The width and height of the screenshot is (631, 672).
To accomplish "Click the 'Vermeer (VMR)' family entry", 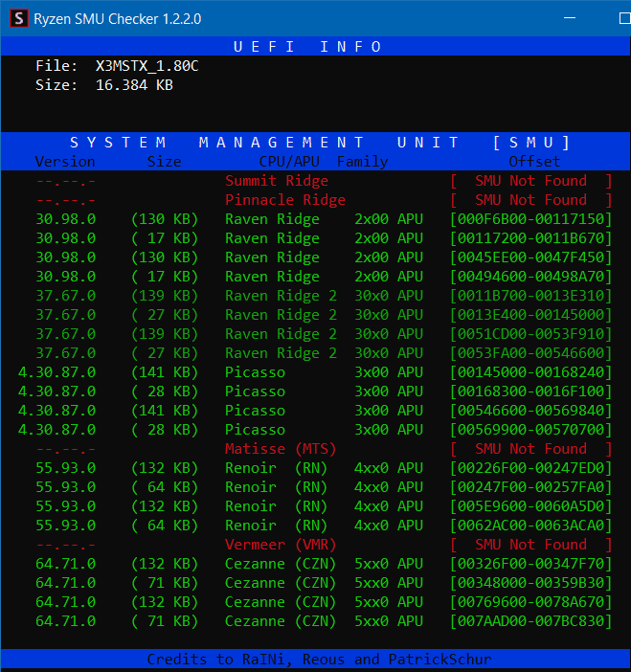I will click(x=281, y=545).
